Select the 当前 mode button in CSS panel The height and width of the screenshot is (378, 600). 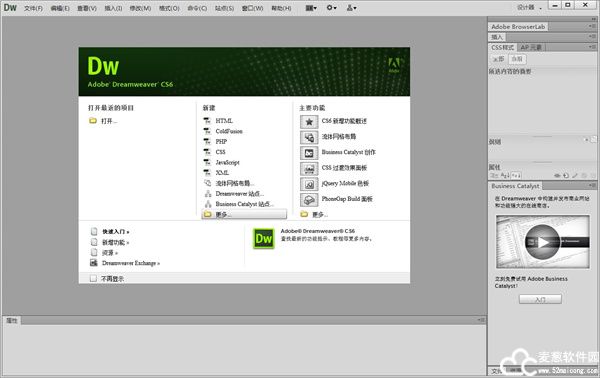(517, 59)
